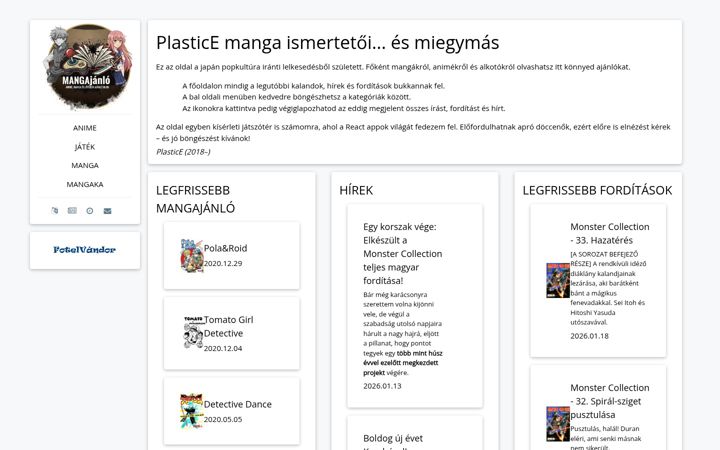Screen dimensions: 720x450
Task: Click the line starting 'A főoldalon mindig'
Action: click(314, 86)
